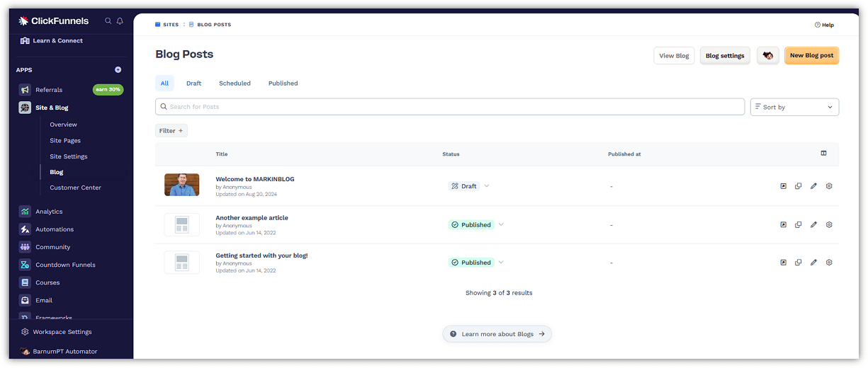This screenshot has width=868, height=368.
Task: Duplicate the Another example article post
Action: [x=799, y=225]
